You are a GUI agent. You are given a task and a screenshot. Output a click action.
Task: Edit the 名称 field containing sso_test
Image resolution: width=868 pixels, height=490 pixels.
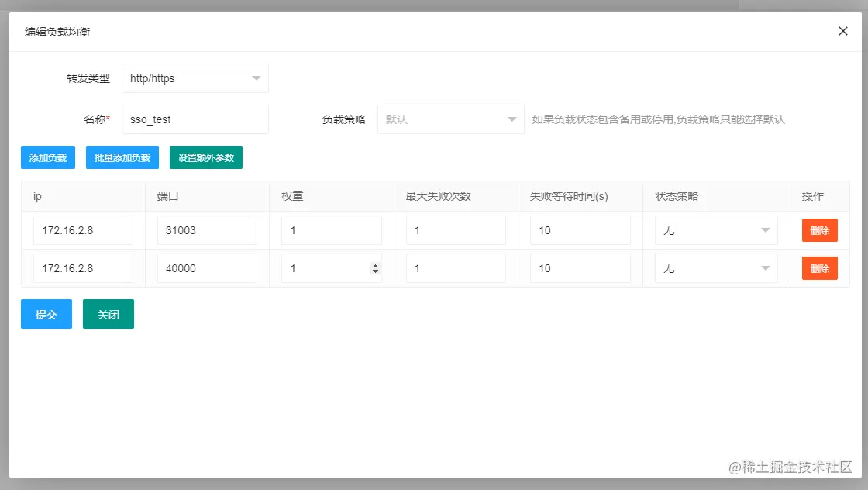pyautogui.click(x=195, y=119)
